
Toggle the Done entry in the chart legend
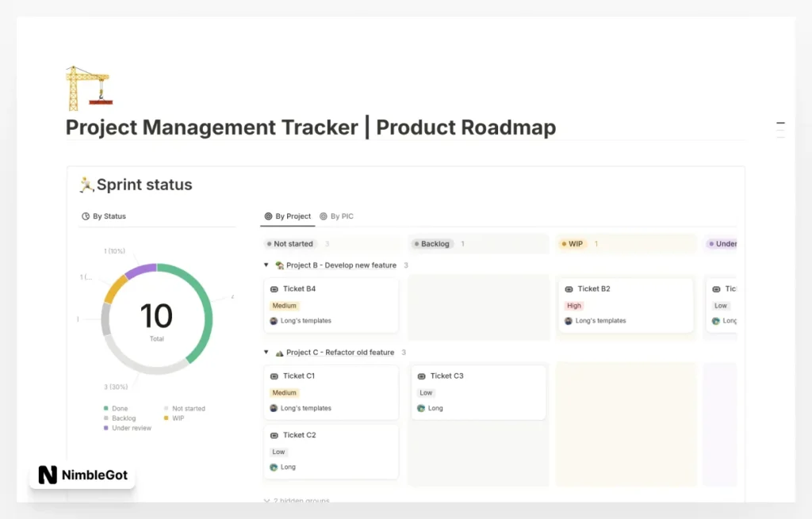coord(116,408)
